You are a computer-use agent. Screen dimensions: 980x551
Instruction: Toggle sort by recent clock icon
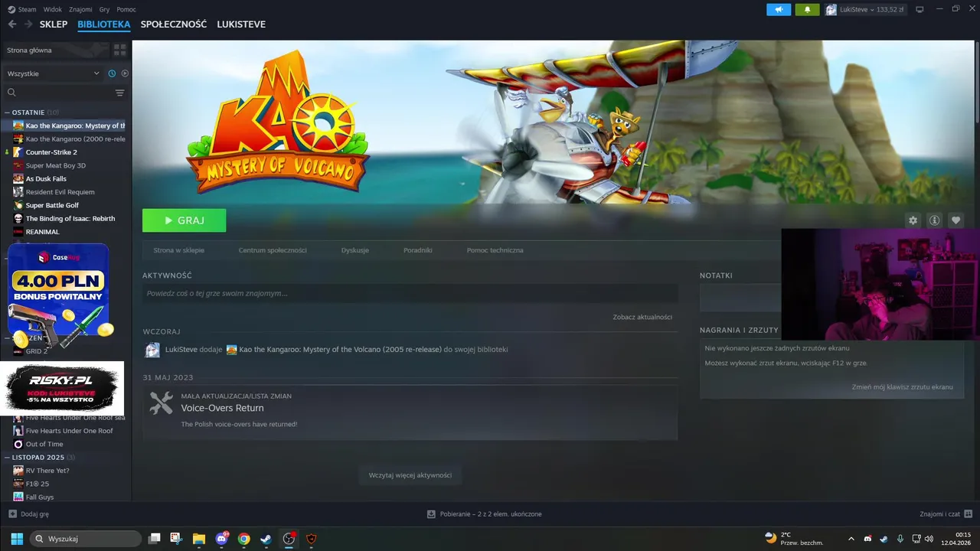(112, 73)
